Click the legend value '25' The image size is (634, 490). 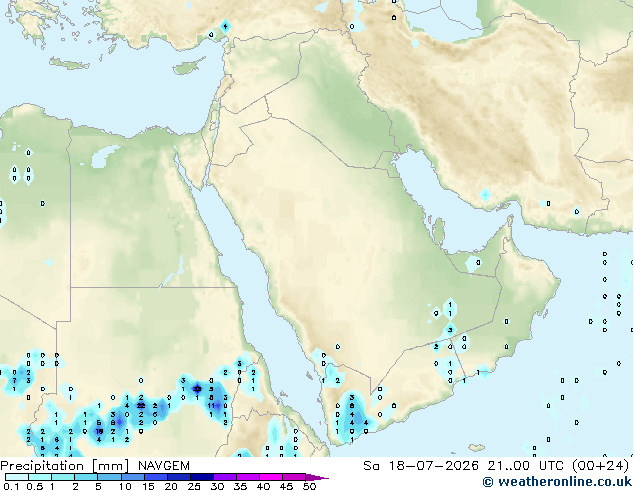[x=194, y=486]
